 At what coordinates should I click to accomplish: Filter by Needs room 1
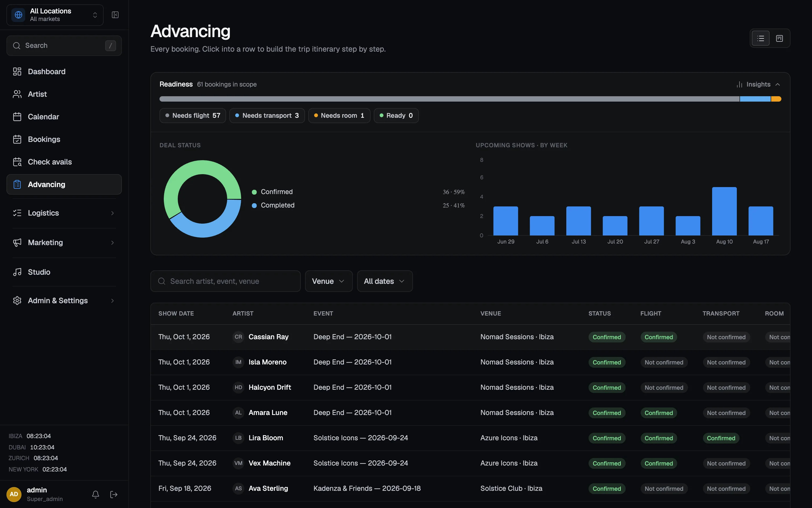(339, 116)
